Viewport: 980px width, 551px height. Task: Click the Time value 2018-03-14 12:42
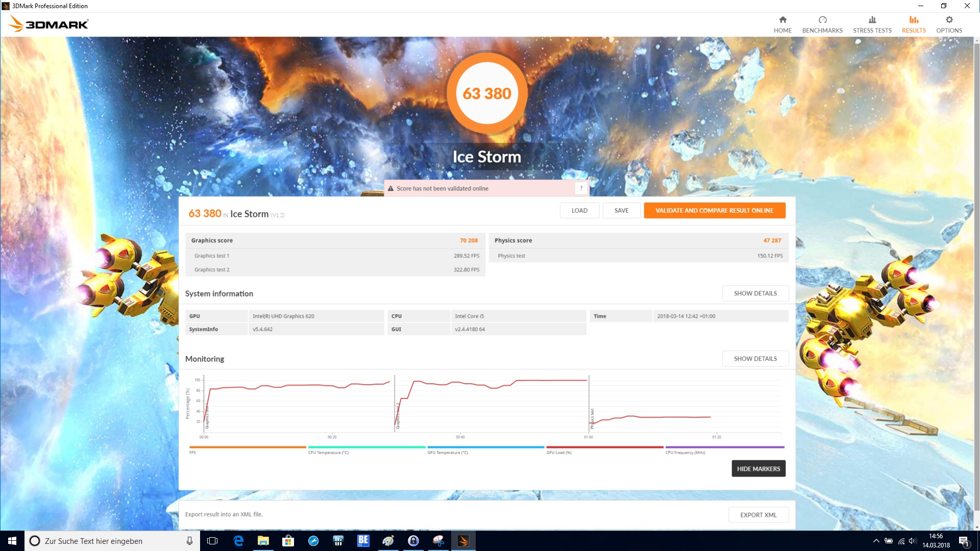point(686,316)
